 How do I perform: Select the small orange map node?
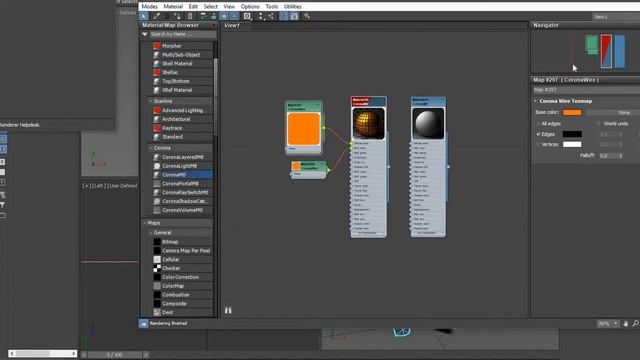[309, 169]
